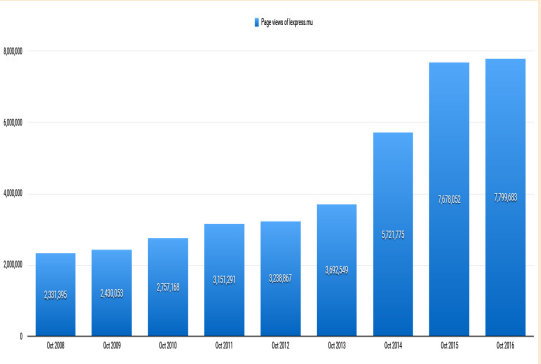
Task: Select the Oct 2014 bar
Action: (393, 234)
